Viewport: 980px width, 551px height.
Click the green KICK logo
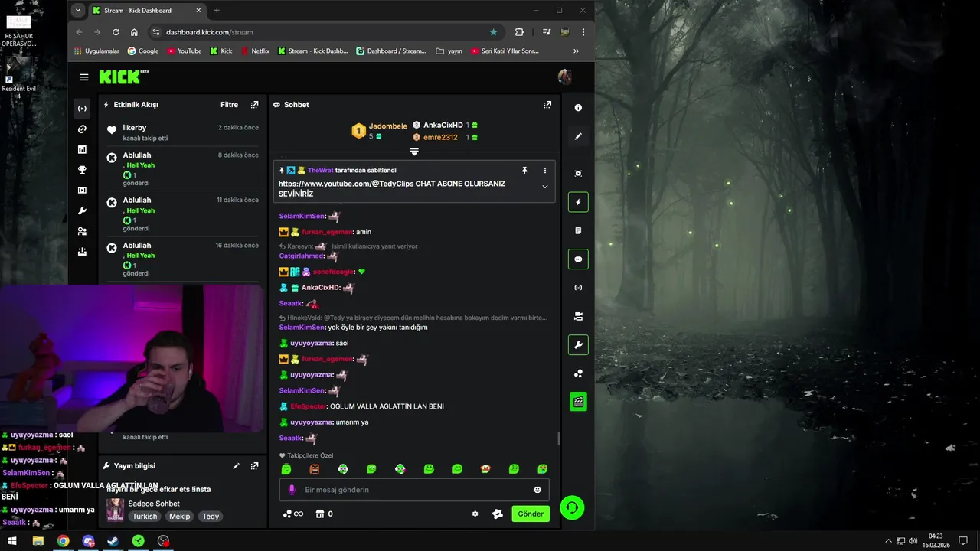coord(119,77)
